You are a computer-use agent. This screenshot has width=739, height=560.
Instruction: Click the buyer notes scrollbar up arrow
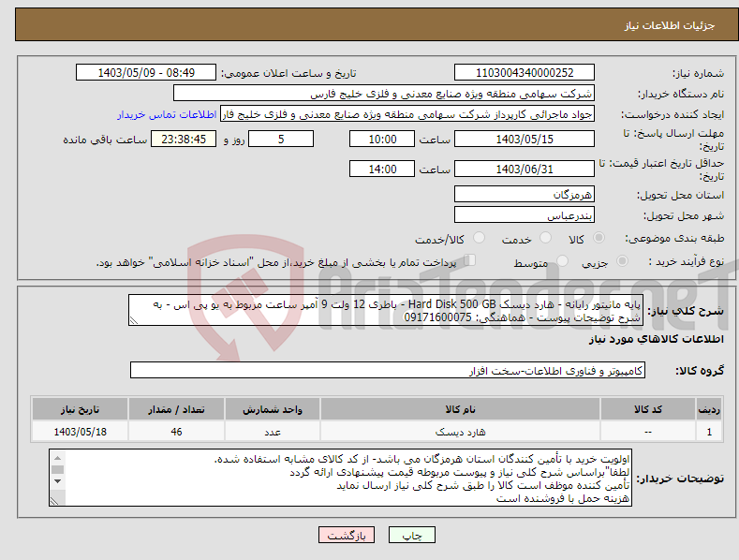click(x=57, y=458)
